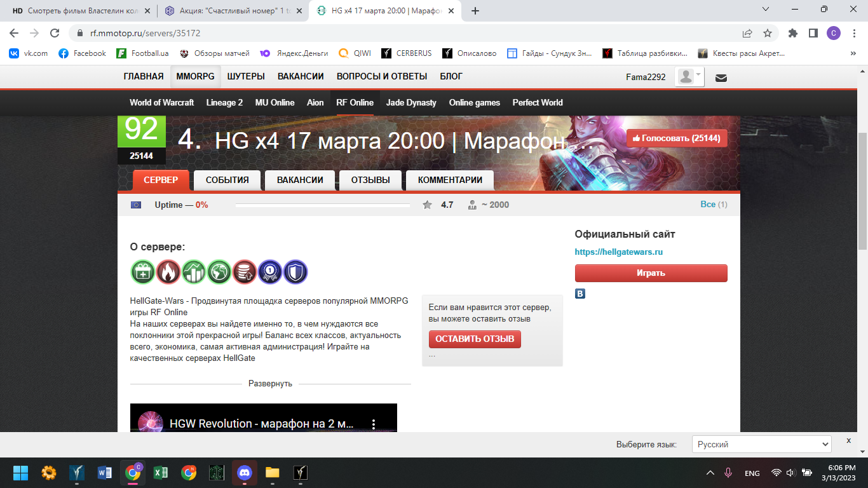Click the red coin stack server badge
868x488 pixels.
(245, 272)
